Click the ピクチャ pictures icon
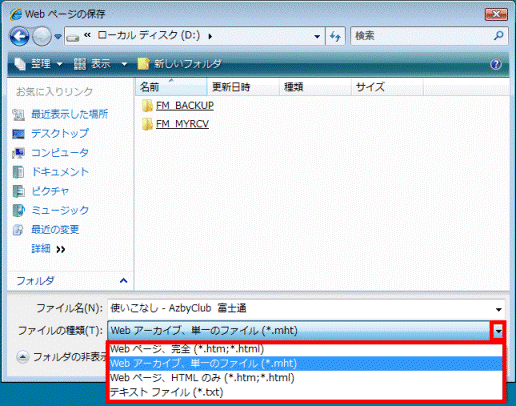The width and height of the screenshot is (516, 406). [19, 191]
